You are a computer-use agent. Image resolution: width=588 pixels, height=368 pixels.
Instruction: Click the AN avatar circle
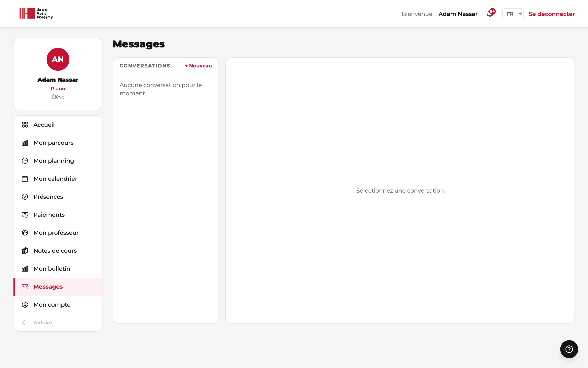tap(58, 59)
